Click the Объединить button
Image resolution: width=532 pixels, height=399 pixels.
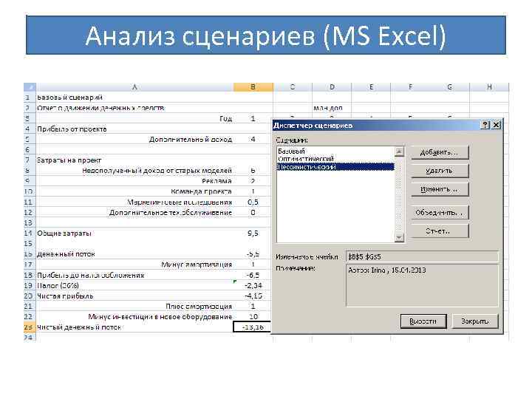pos(440,213)
